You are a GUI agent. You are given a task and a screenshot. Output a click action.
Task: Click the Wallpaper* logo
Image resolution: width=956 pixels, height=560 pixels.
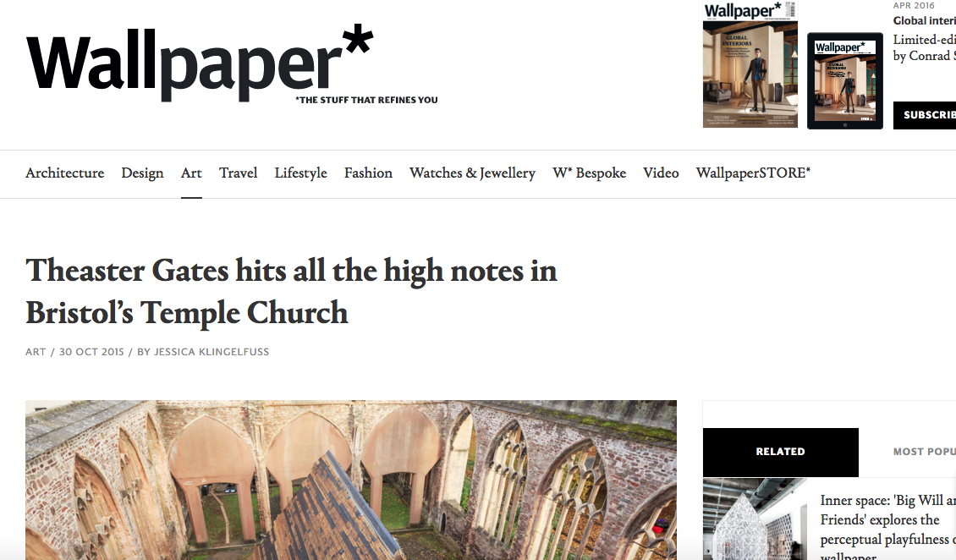(232, 64)
